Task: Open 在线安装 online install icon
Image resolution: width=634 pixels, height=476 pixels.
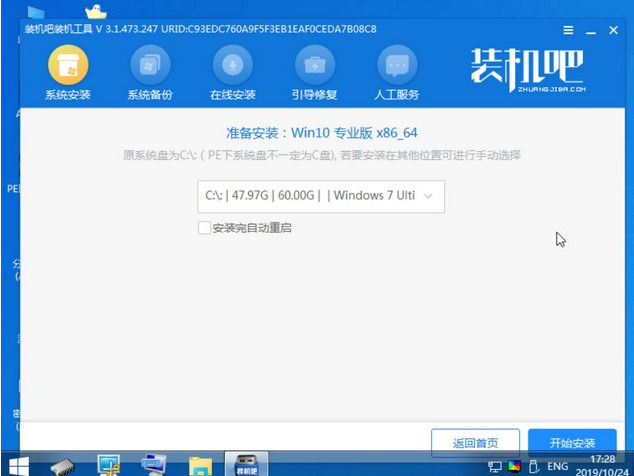Action: click(x=232, y=65)
